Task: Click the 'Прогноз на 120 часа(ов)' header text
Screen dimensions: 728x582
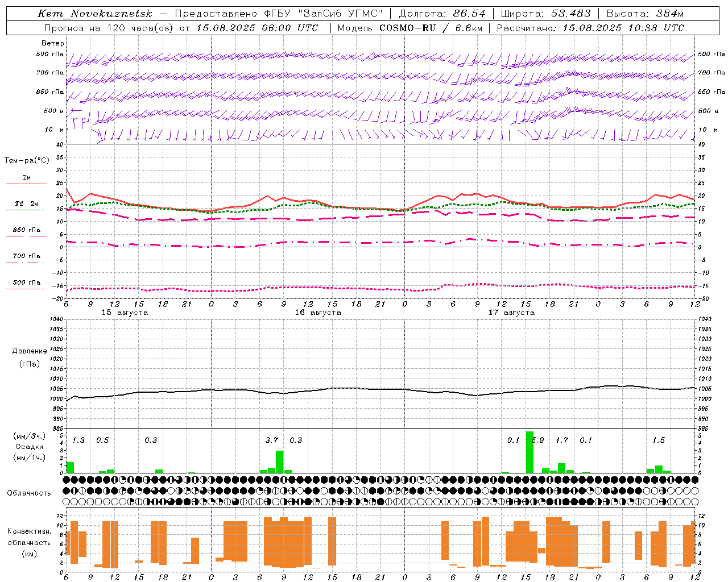Action: tap(109, 28)
